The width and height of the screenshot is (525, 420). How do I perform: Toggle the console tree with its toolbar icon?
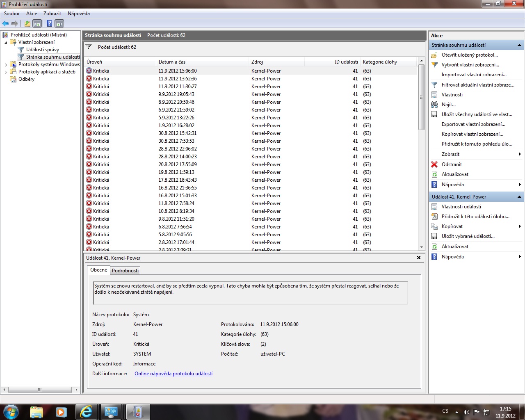tap(37, 23)
